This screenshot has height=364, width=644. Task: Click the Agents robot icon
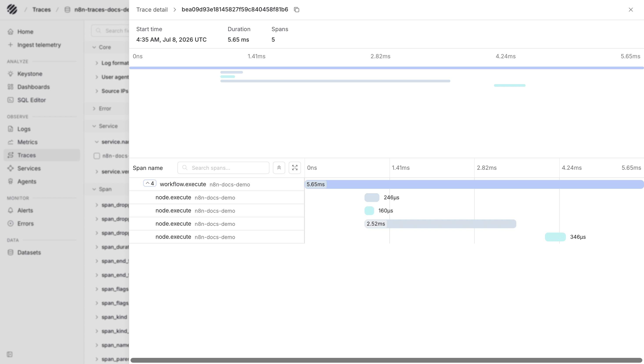coord(11,182)
